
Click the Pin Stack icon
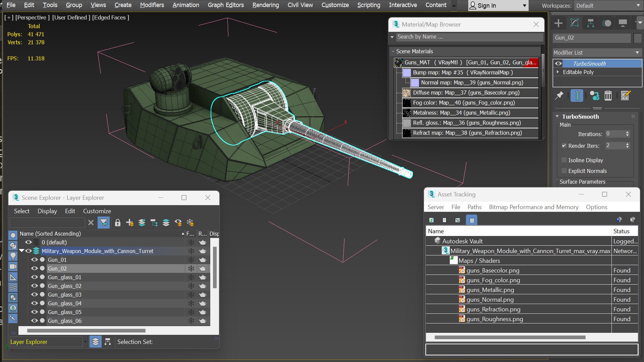[559, 96]
